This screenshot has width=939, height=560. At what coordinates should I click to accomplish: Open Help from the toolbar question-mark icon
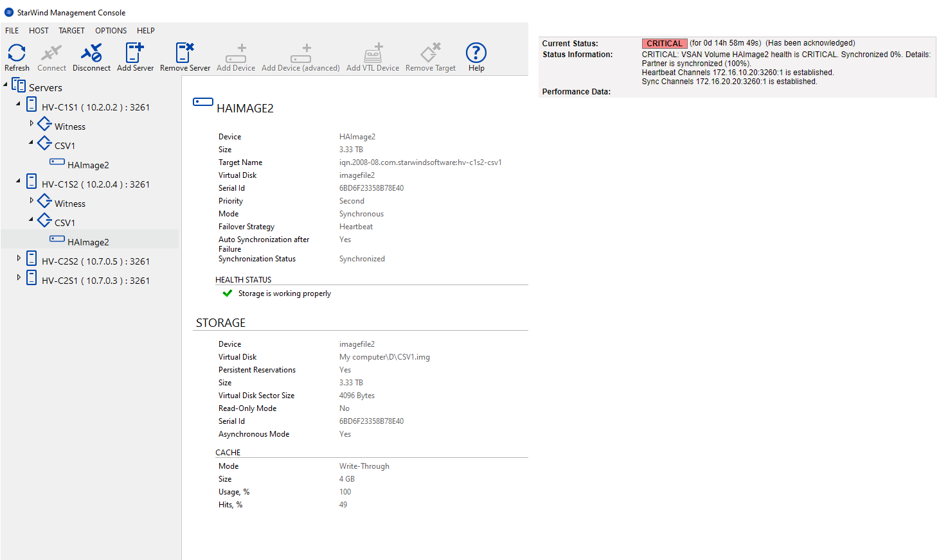(476, 53)
